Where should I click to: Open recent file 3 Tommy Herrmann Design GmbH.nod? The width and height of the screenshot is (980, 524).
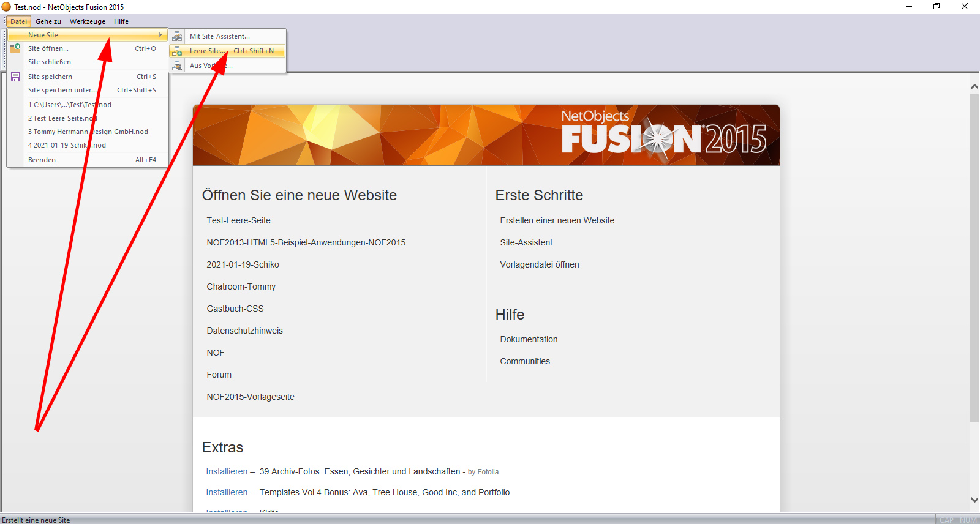(88, 132)
